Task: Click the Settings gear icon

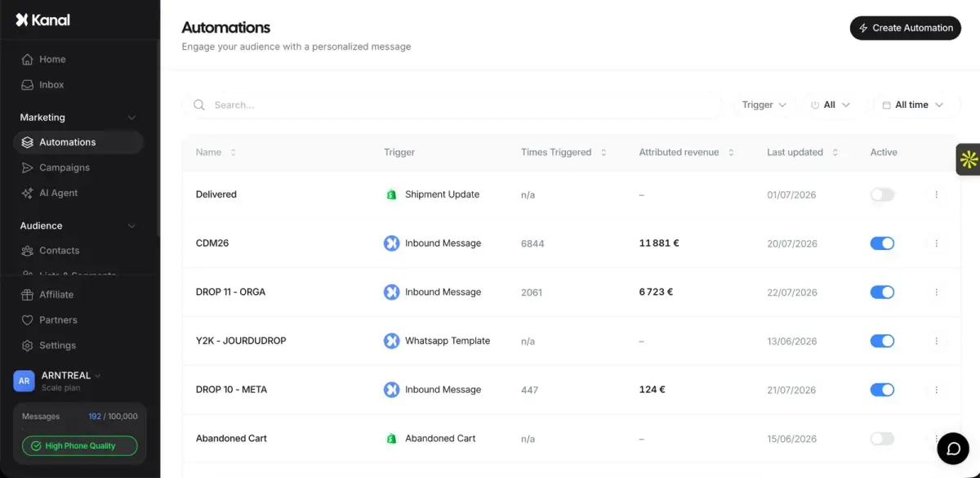Action: (28, 346)
